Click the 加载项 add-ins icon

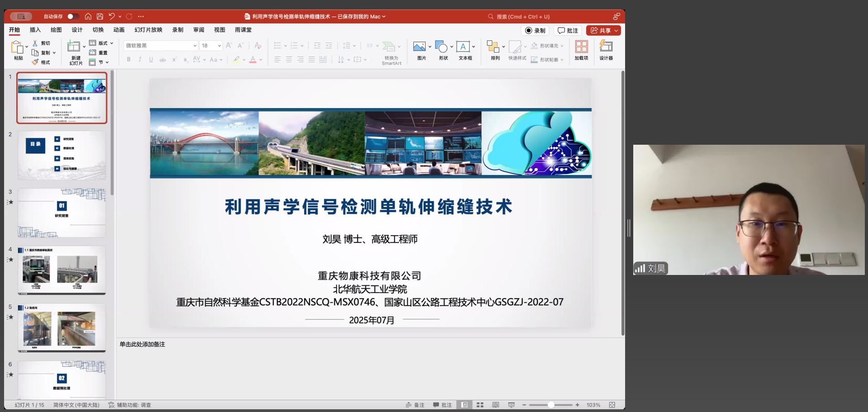581,47
